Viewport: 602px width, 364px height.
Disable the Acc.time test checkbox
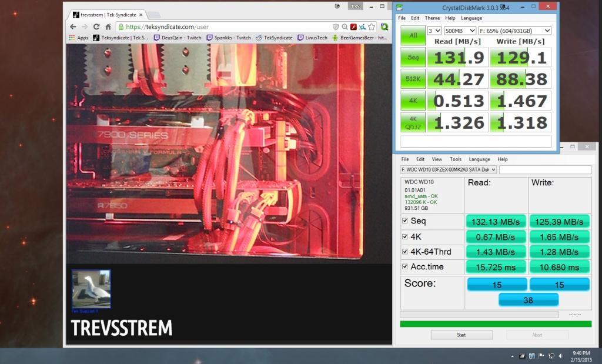[x=404, y=267]
